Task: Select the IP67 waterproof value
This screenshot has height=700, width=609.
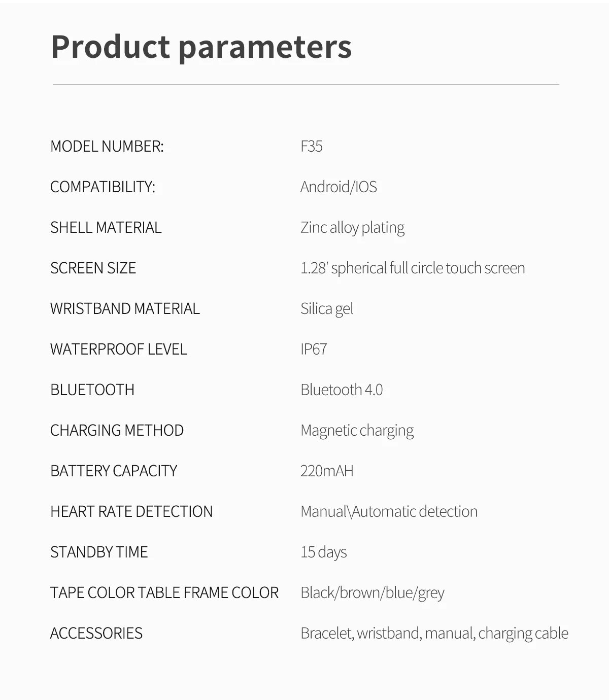Action: [x=314, y=349]
